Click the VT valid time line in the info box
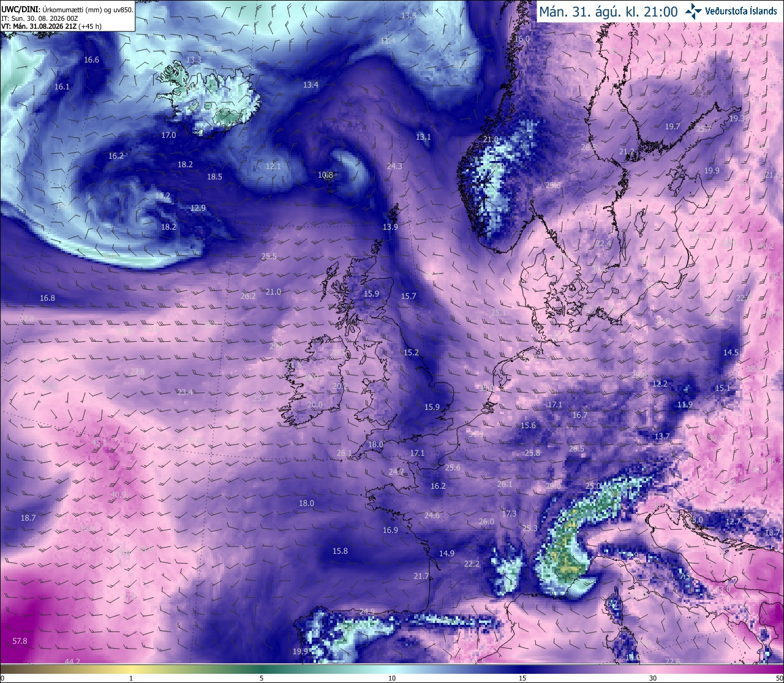 point(51,26)
